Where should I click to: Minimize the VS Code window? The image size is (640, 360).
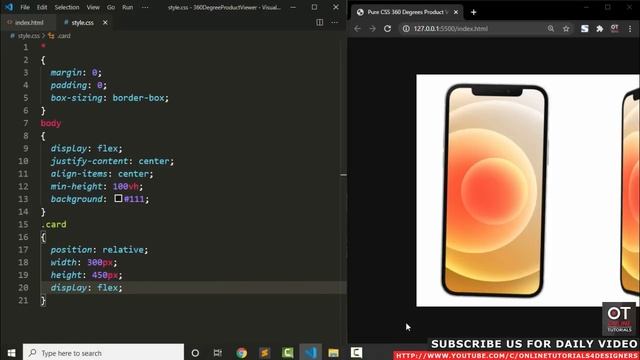293,7
